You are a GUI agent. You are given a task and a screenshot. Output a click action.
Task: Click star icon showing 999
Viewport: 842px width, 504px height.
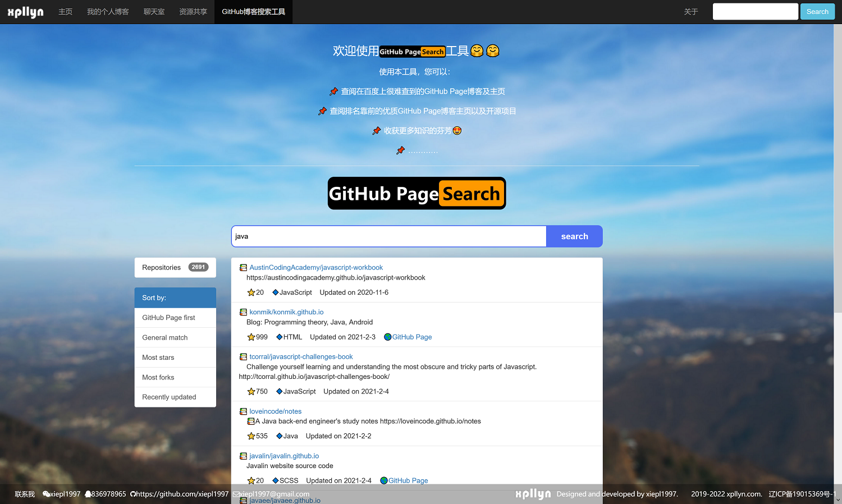(x=251, y=337)
